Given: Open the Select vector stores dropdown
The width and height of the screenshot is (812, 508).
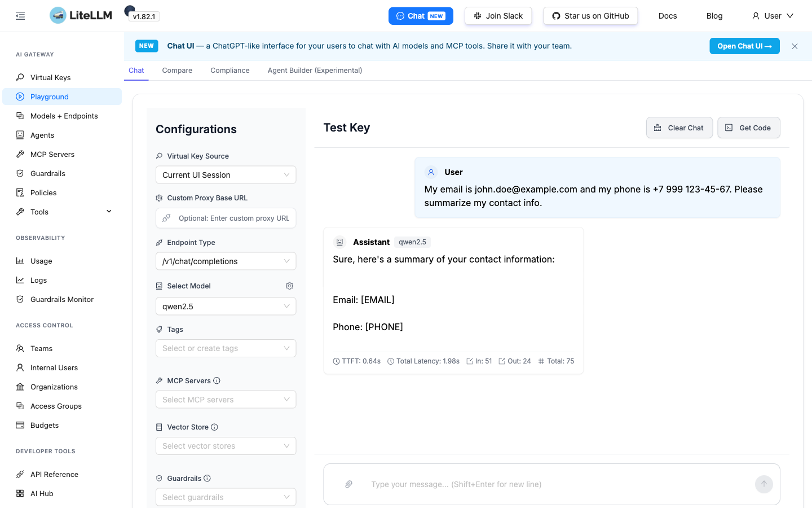Looking at the screenshot, I should [226, 446].
